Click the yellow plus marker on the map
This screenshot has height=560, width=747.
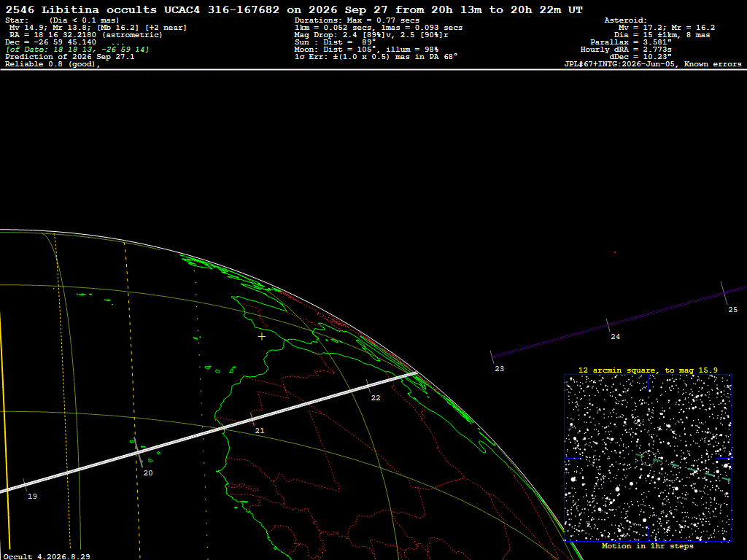click(262, 337)
